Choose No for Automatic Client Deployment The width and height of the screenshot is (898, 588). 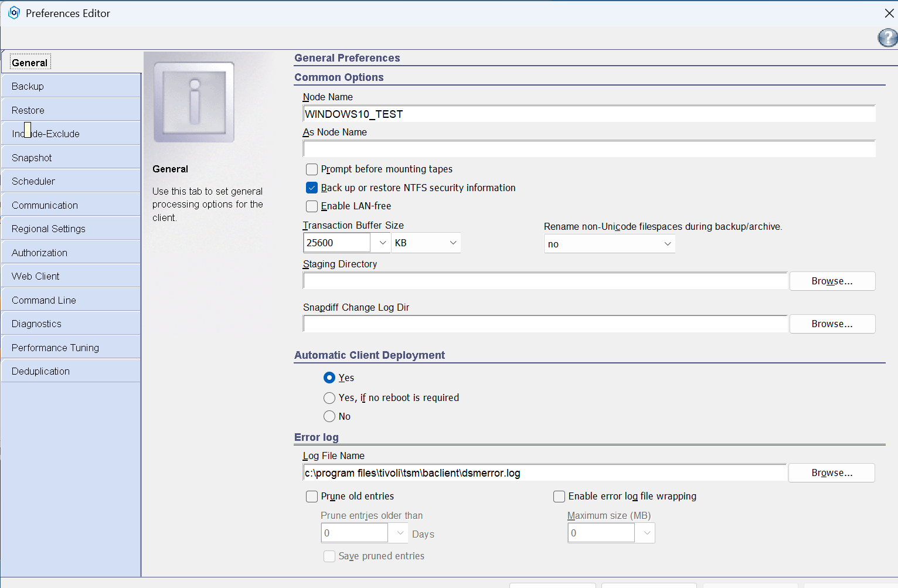[329, 417]
